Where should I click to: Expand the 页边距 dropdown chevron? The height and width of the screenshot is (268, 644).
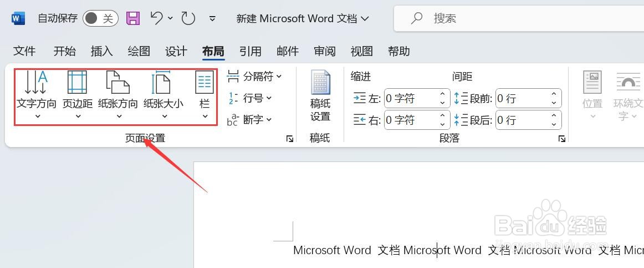click(78, 117)
